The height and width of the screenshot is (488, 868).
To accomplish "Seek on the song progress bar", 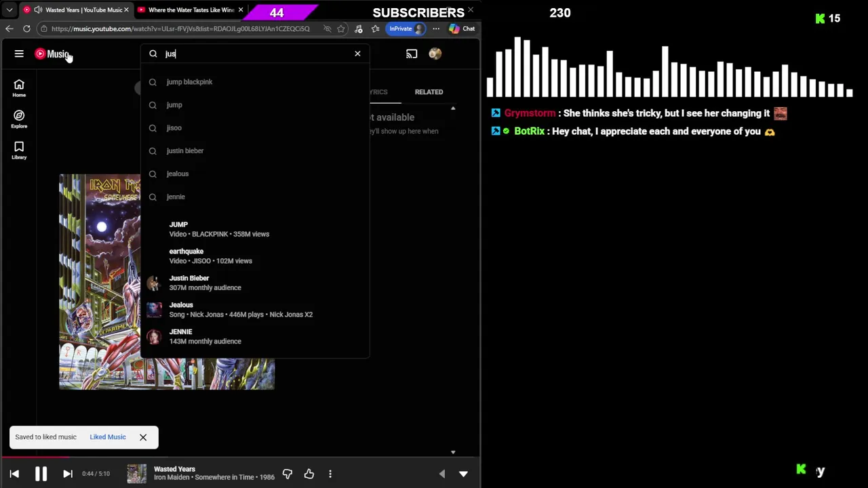I will point(240,457).
